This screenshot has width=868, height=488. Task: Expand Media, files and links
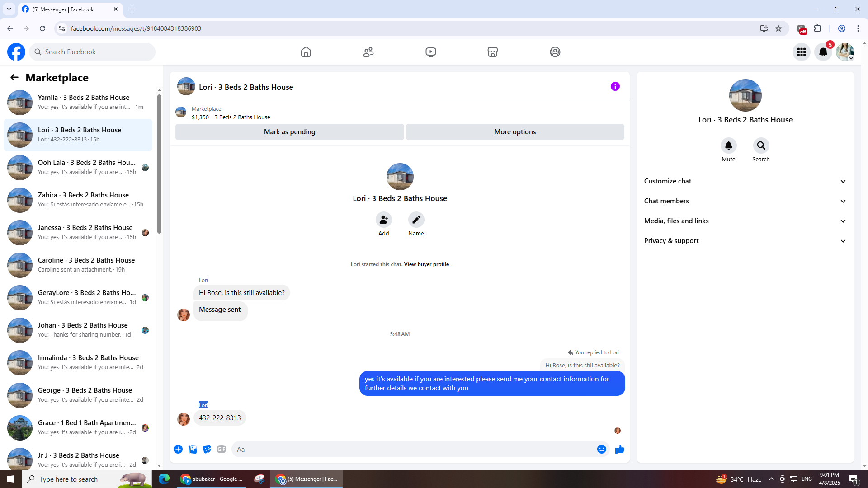pos(745,221)
